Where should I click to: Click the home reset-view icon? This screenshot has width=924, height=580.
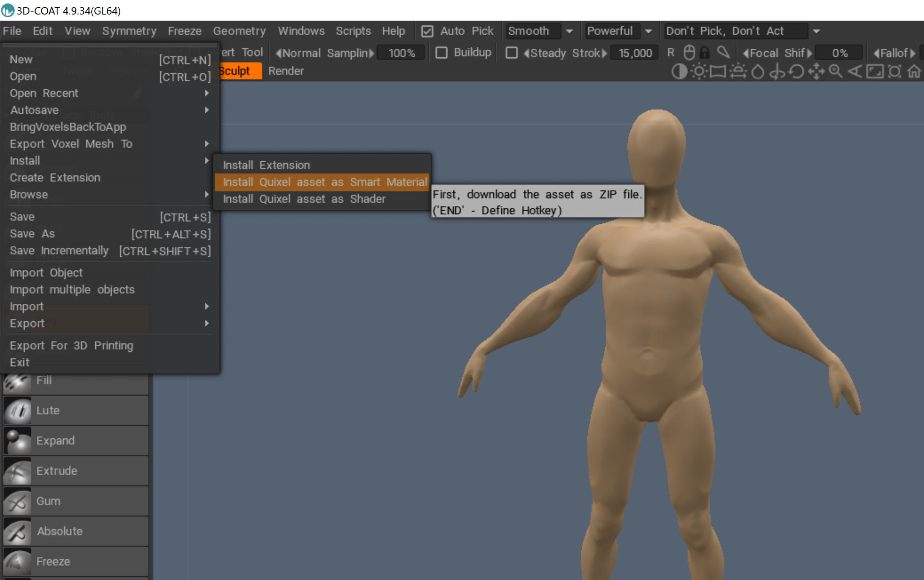[914, 71]
